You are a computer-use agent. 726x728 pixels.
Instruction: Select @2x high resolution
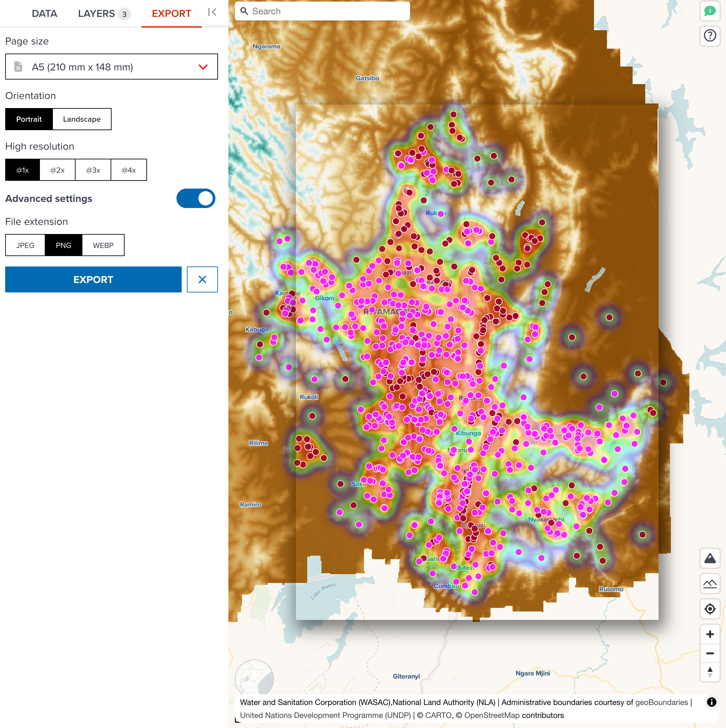point(57,170)
